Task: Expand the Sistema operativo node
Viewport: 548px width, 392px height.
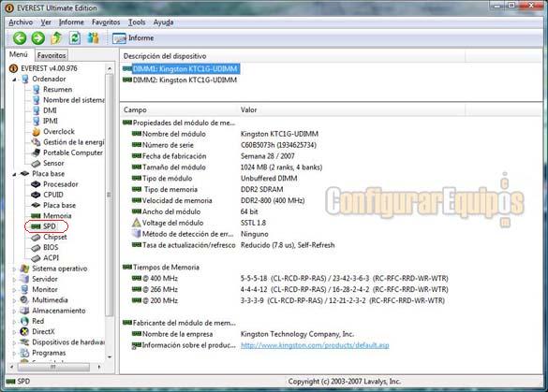Action: pyautogui.click(x=14, y=269)
